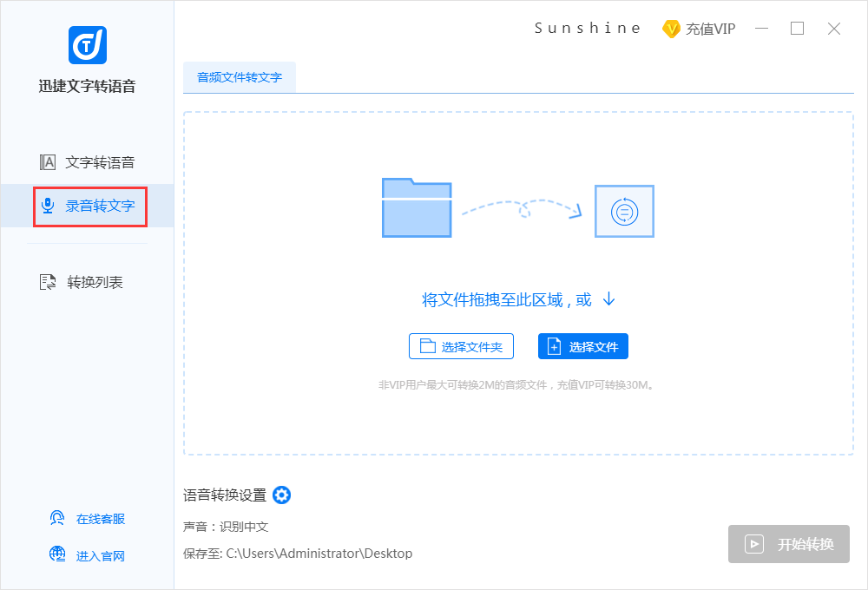Switch to 文字转语音 via its sidebar icon
Screen dimensions: 868x590
49,161
